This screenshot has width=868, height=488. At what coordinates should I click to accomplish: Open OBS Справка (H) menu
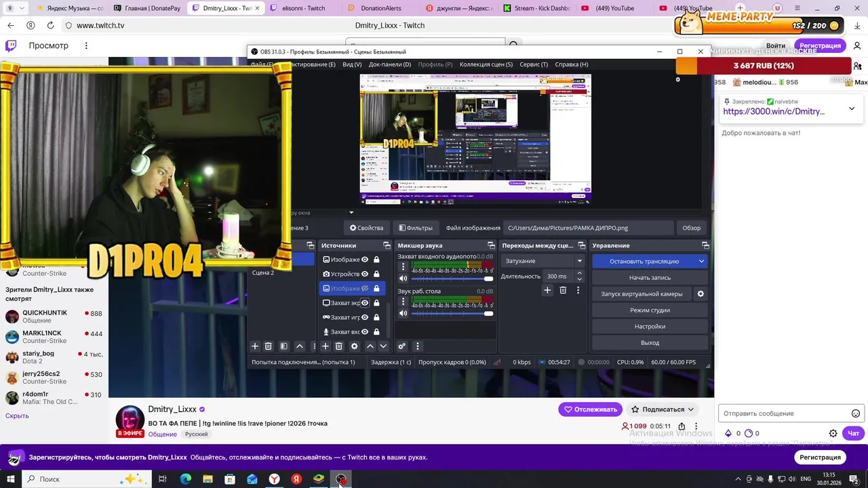pos(572,64)
